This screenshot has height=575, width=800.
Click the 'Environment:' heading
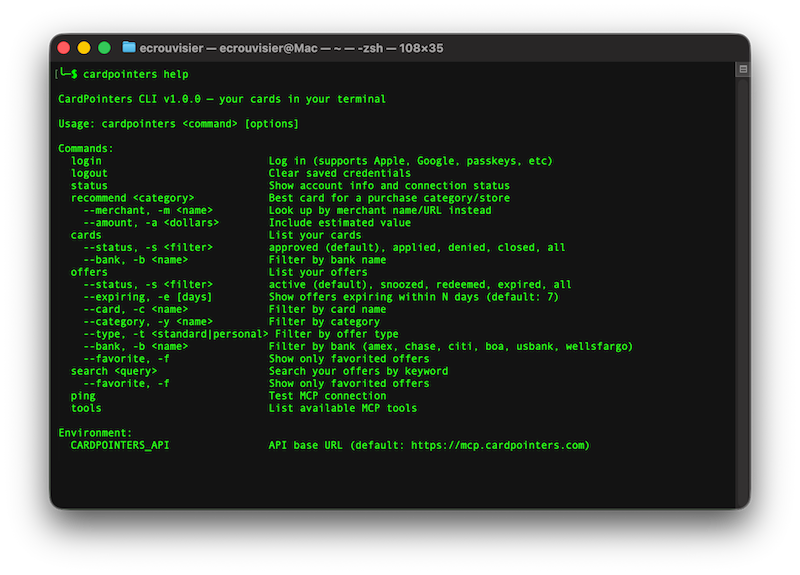pyautogui.click(x=95, y=433)
